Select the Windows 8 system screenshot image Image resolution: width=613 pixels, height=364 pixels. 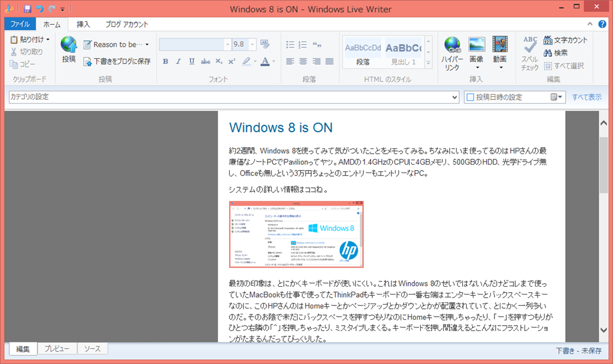coord(296,234)
